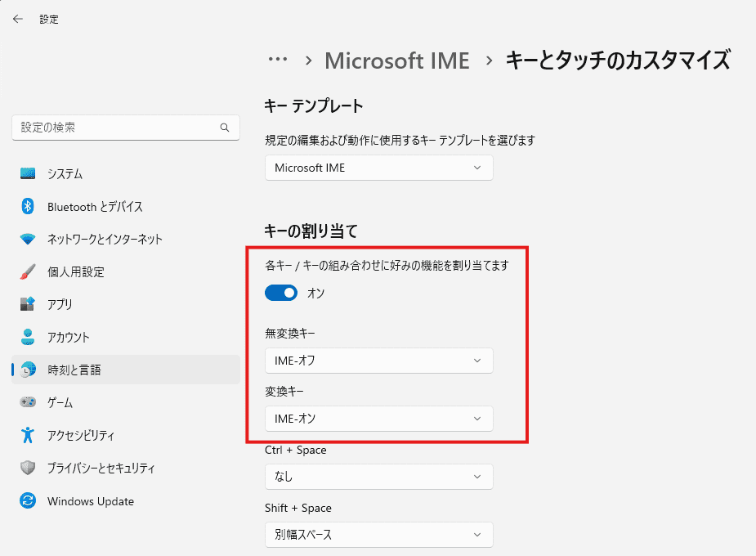Open アカウント settings

pos(126,337)
